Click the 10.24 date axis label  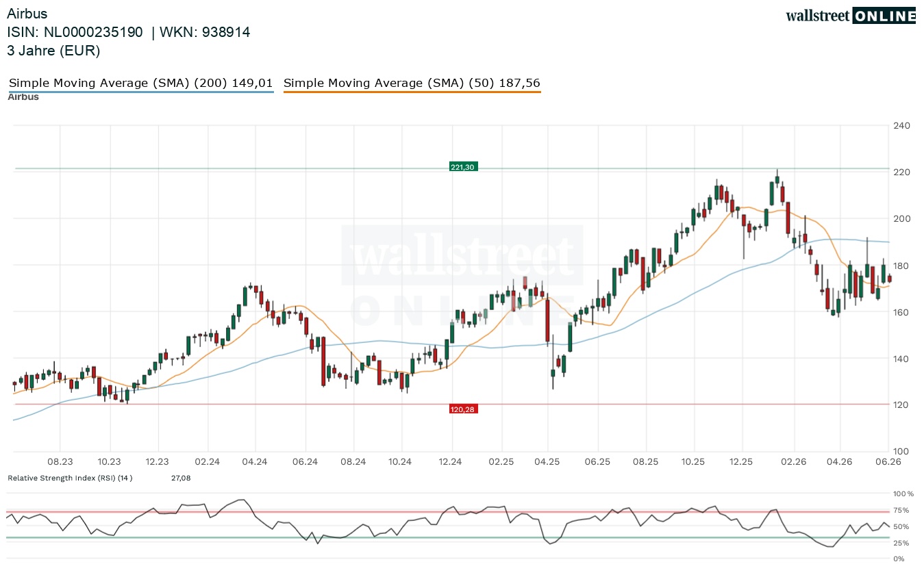coord(401,462)
